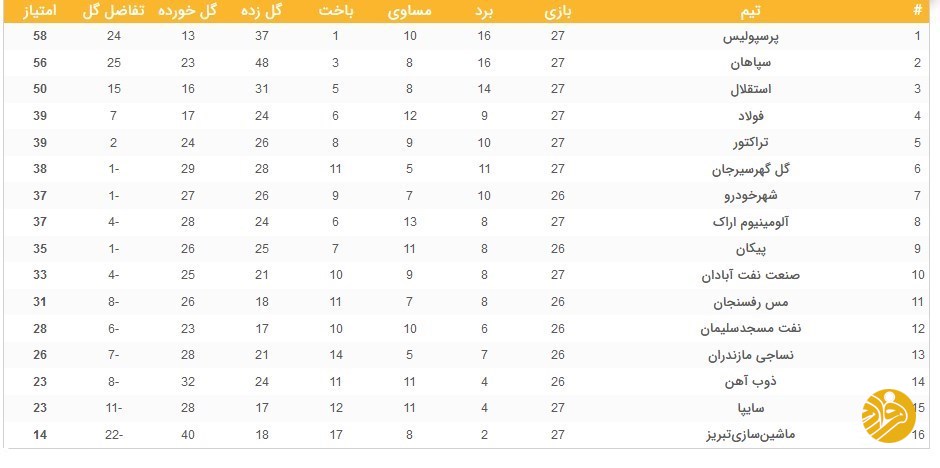Click the آلومینیوم اراک team name
This screenshot has height=468, width=940.
(x=751, y=222)
